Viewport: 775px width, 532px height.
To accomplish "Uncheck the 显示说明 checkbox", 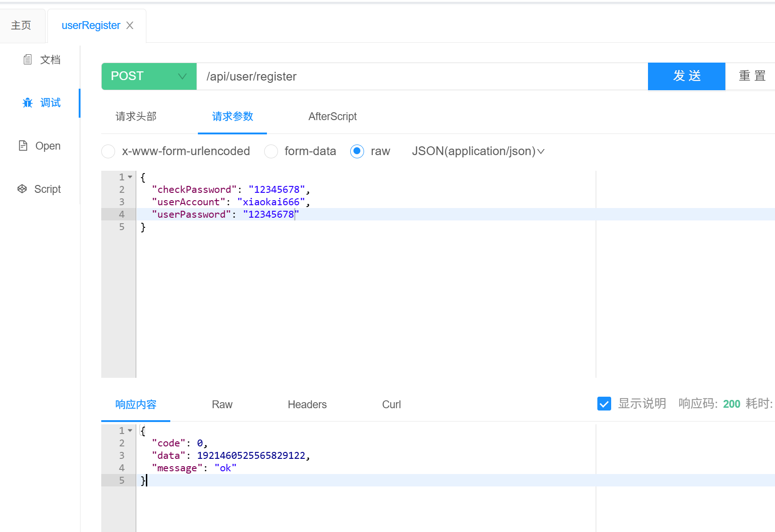I will click(x=604, y=404).
